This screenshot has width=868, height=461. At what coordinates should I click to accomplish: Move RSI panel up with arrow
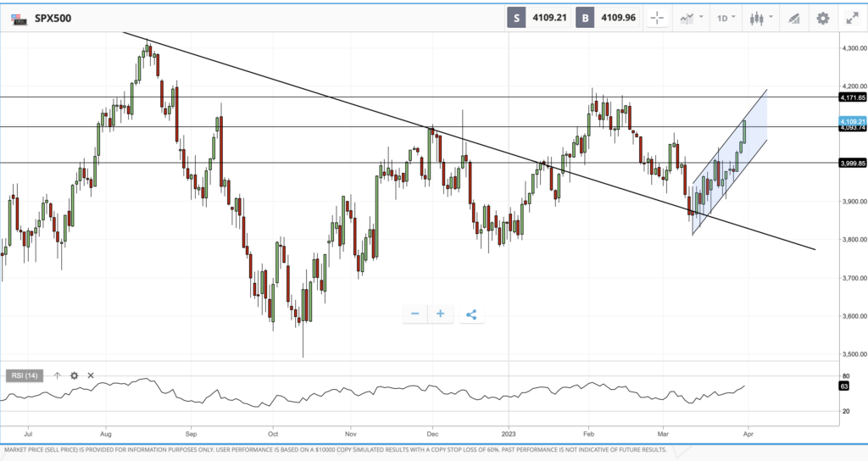(x=58, y=375)
